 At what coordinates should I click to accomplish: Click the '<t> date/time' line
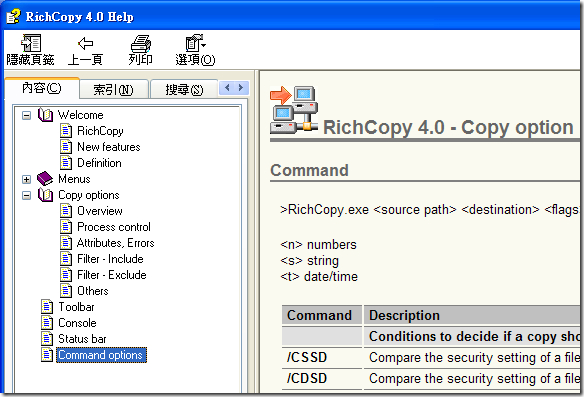[x=319, y=277]
